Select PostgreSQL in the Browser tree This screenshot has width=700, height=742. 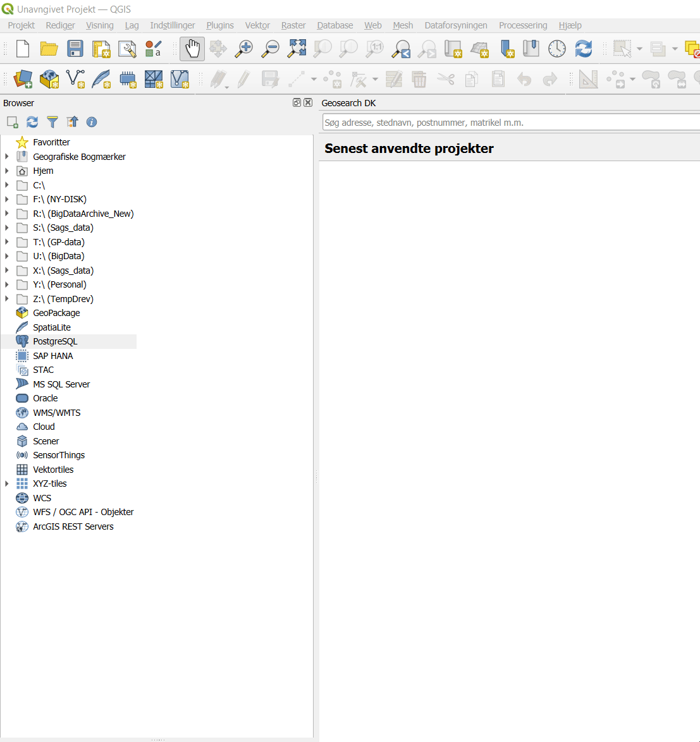coord(55,341)
